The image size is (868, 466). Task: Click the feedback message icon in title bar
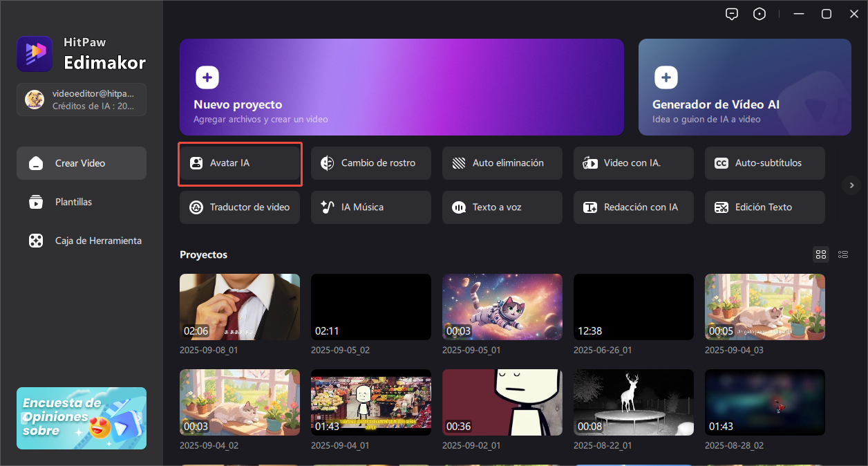[732, 14]
